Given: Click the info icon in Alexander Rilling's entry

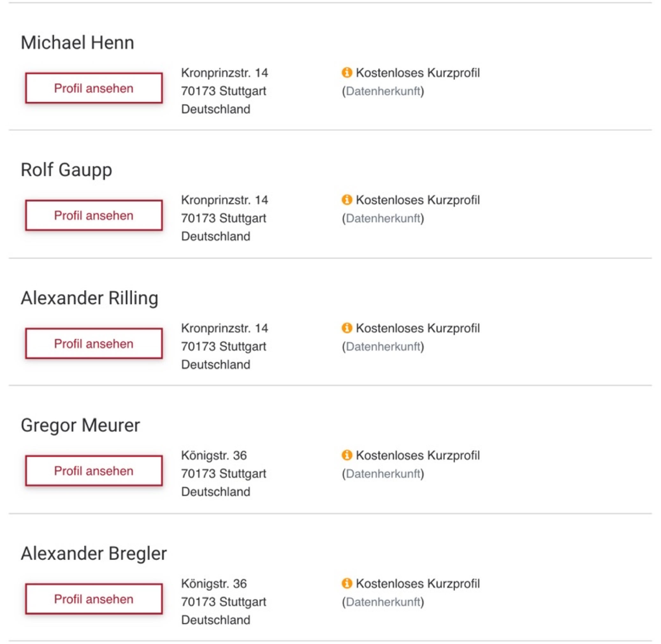Looking at the screenshot, I should coord(346,328).
